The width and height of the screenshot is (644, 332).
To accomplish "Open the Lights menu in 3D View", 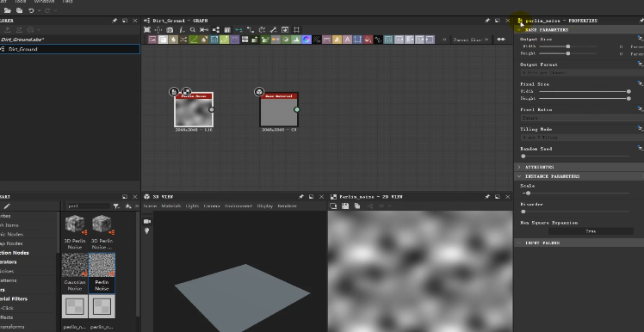I will coord(193,206).
